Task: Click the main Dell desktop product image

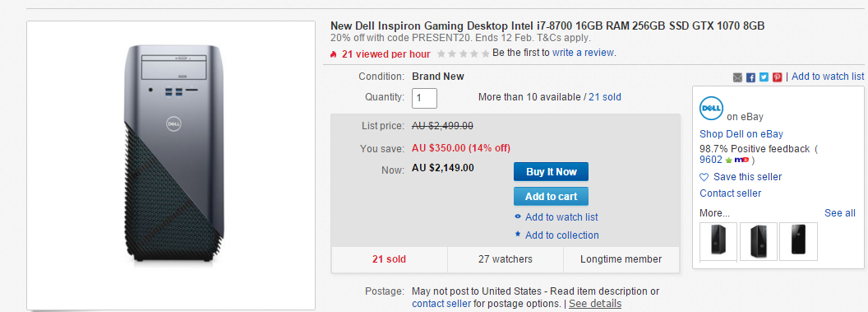Action: click(x=171, y=165)
